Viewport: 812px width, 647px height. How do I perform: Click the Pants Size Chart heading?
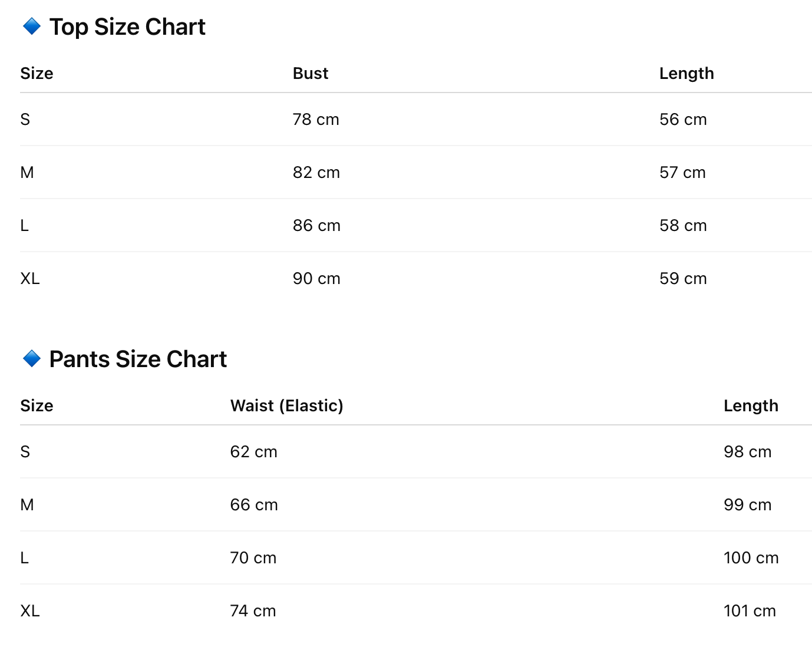click(138, 359)
